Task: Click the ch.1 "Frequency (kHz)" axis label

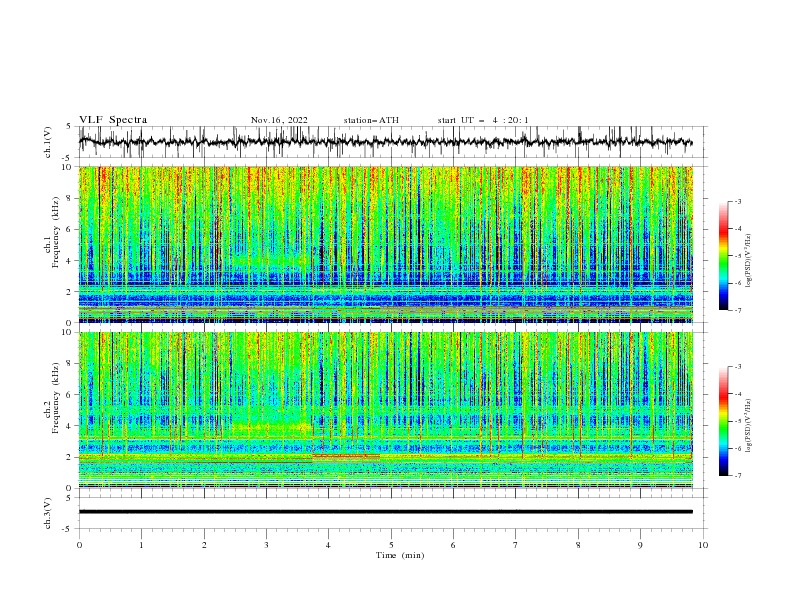Action: coord(56,232)
